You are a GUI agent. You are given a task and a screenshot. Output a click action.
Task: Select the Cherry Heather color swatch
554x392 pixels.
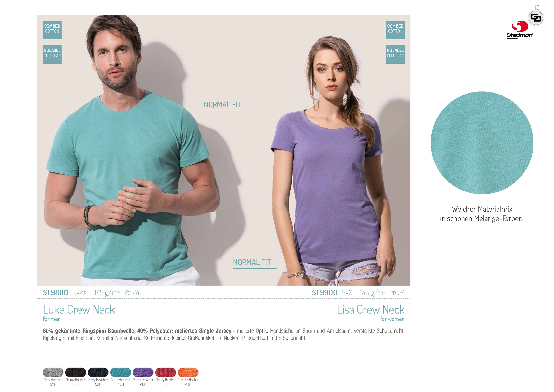coord(166,372)
